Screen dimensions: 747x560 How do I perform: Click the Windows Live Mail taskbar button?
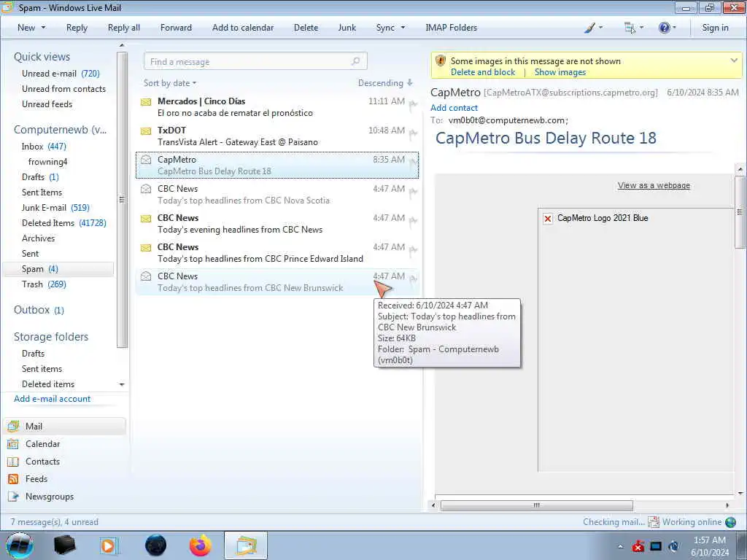pos(246,545)
